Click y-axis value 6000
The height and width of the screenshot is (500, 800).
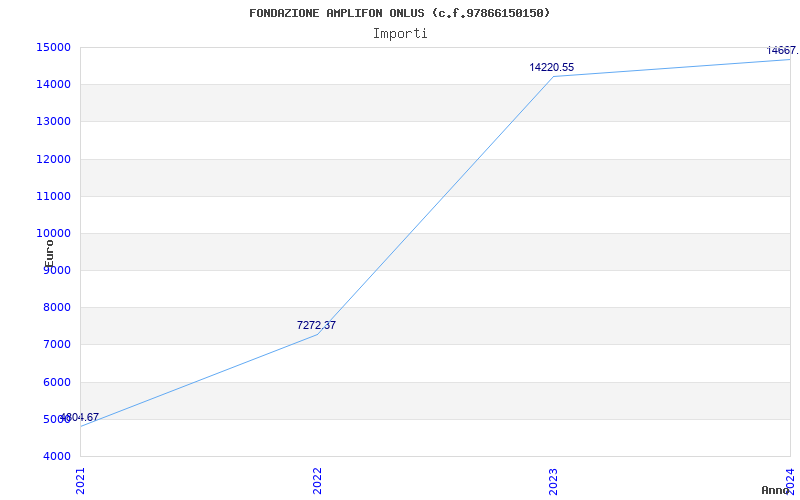tap(56, 382)
